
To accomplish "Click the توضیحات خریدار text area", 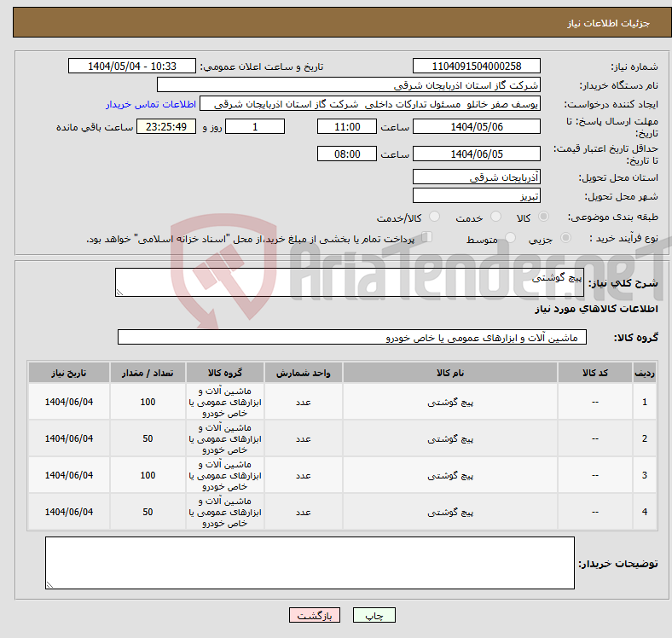I will tap(310, 563).
